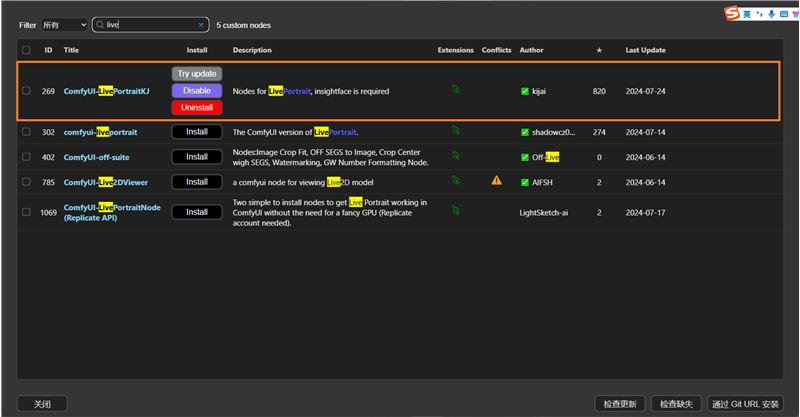Click the date 2024-07-24
The width and height of the screenshot is (800, 417).
point(645,91)
